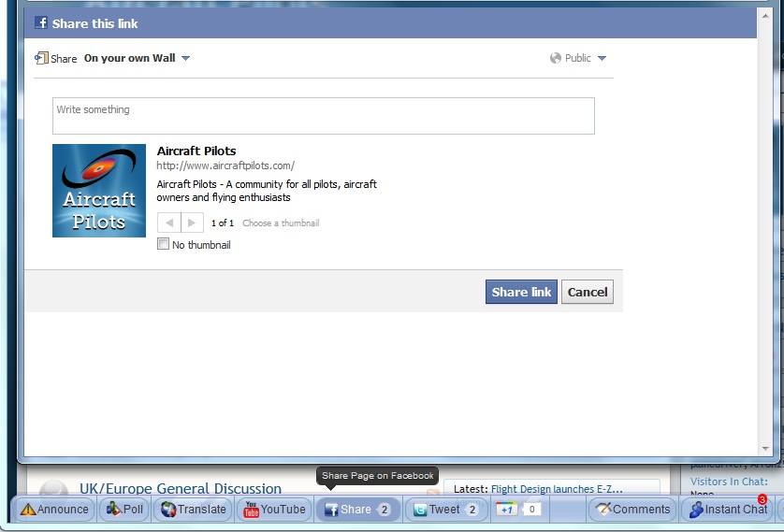Click the Facebook Share toolbar button
Image resolution: width=784 pixels, height=532 pixels.
[358, 509]
